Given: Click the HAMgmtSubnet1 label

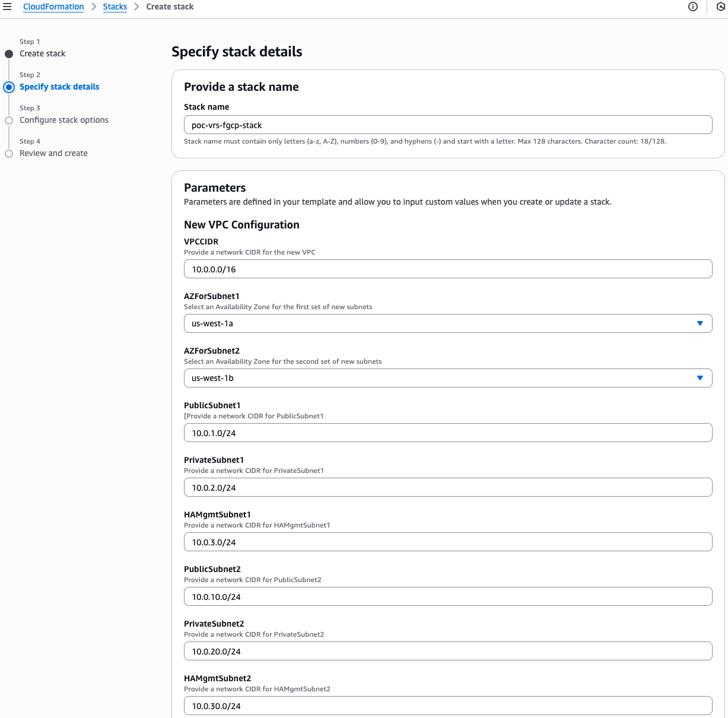Looking at the screenshot, I should [217, 514].
